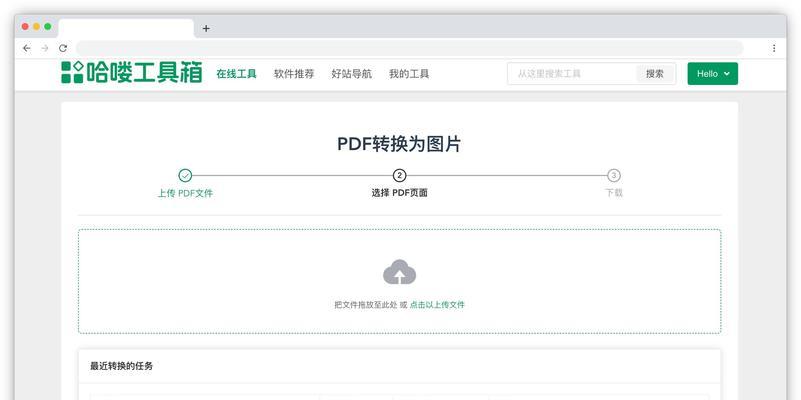
Task: Click the browser address bar
Action: (x=410, y=48)
